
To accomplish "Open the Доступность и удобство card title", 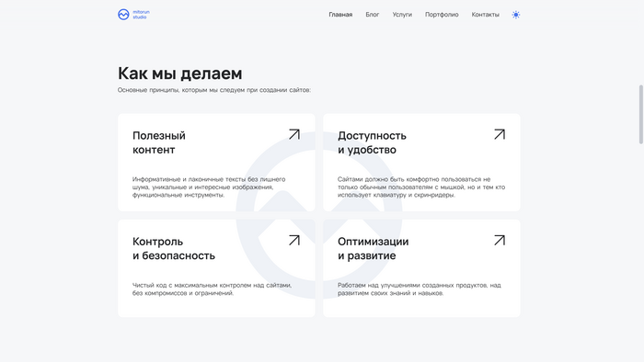I will click(x=372, y=142).
